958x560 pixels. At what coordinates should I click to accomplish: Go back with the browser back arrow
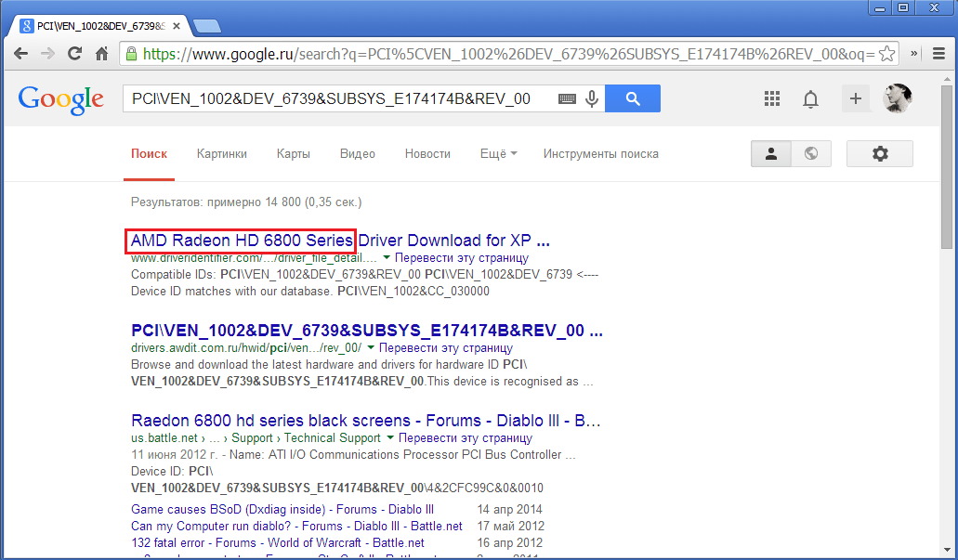tap(20, 54)
